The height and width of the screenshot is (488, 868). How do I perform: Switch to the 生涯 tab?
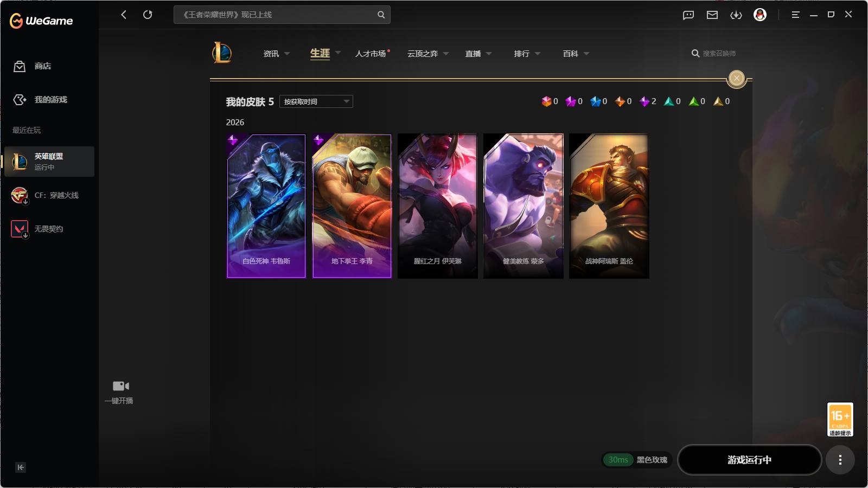pyautogui.click(x=320, y=53)
